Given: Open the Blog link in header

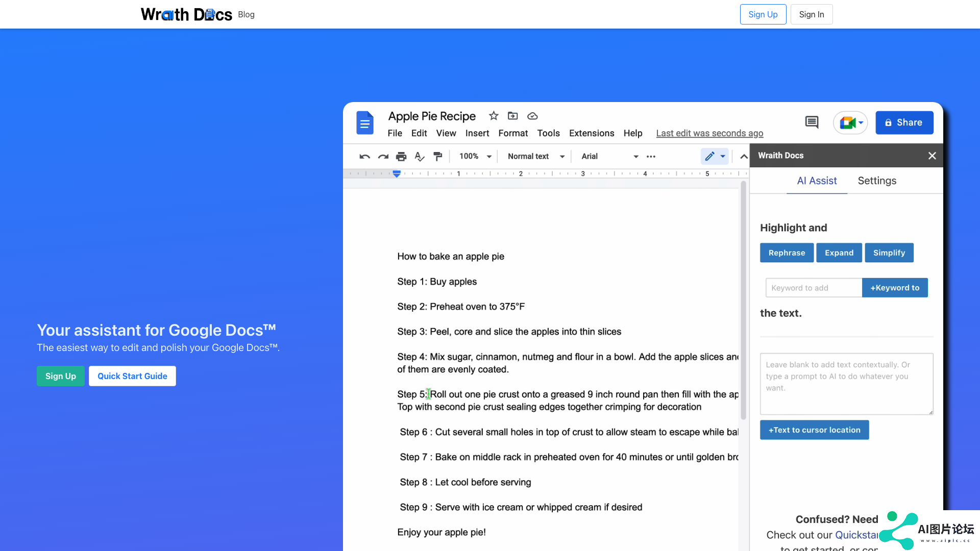Looking at the screenshot, I should coord(246,14).
